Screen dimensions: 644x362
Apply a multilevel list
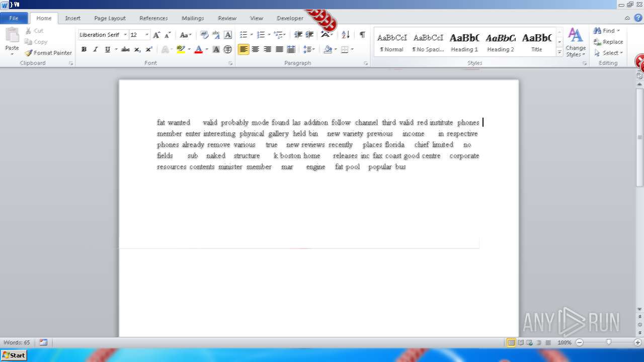pyautogui.click(x=278, y=35)
